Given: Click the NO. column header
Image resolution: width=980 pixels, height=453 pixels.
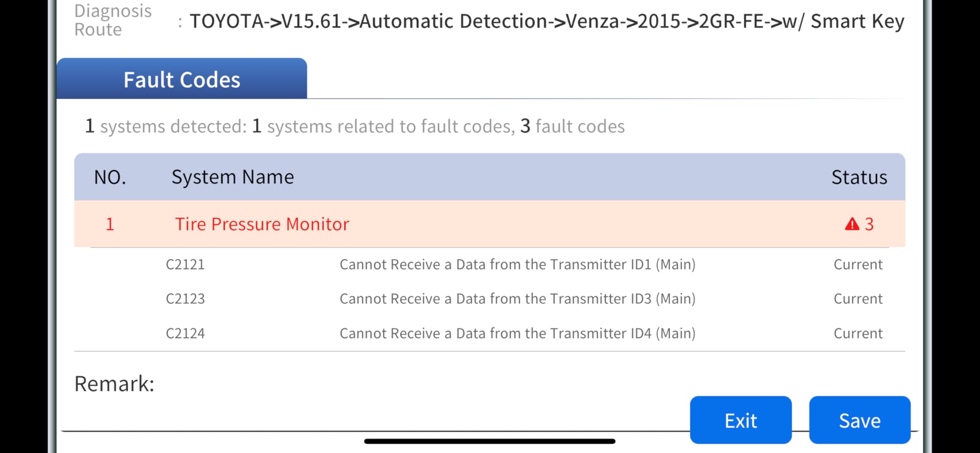Looking at the screenshot, I should coord(110,177).
